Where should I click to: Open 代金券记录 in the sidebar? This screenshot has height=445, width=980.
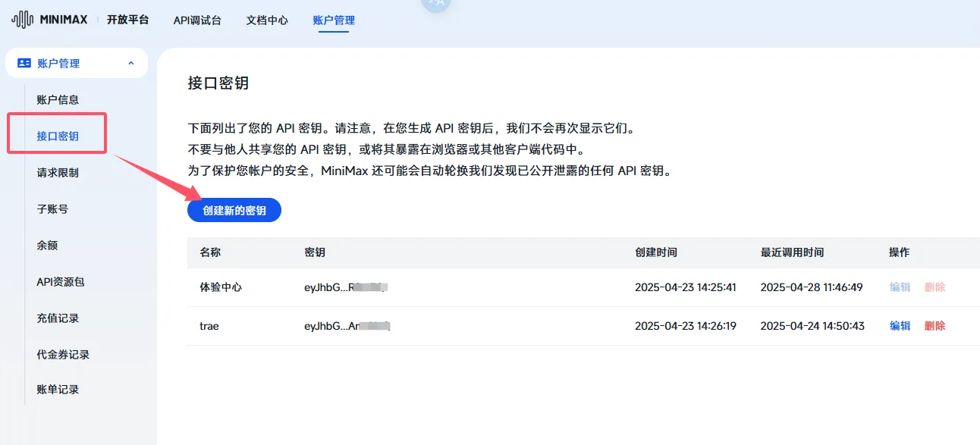(x=63, y=355)
